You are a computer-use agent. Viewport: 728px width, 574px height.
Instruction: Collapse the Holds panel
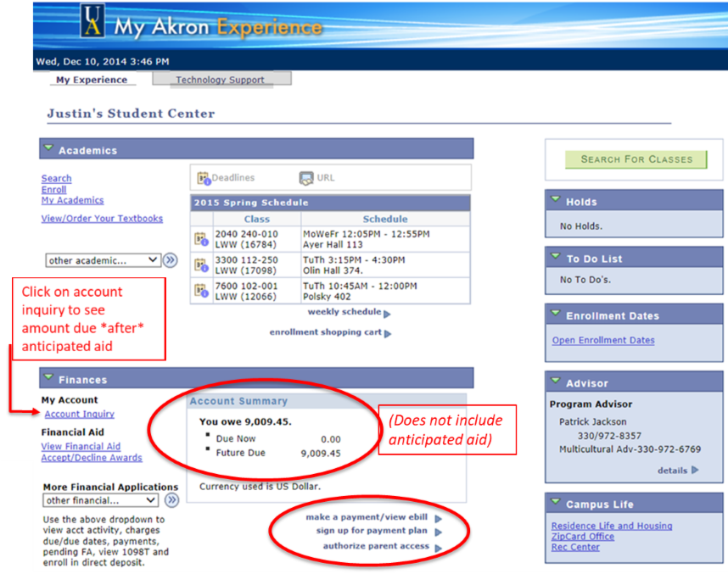pyautogui.click(x=555, y=199)
